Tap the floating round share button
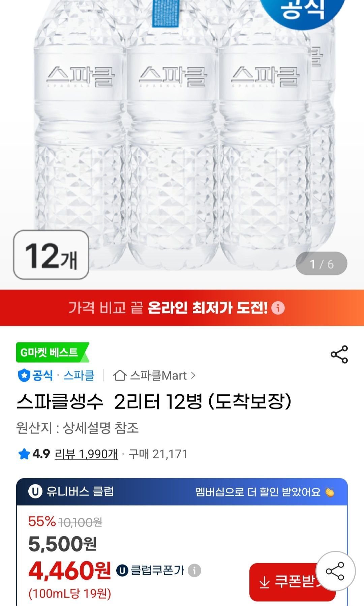The height and width of the screenshot is (606, 364). tap(335, 571)
